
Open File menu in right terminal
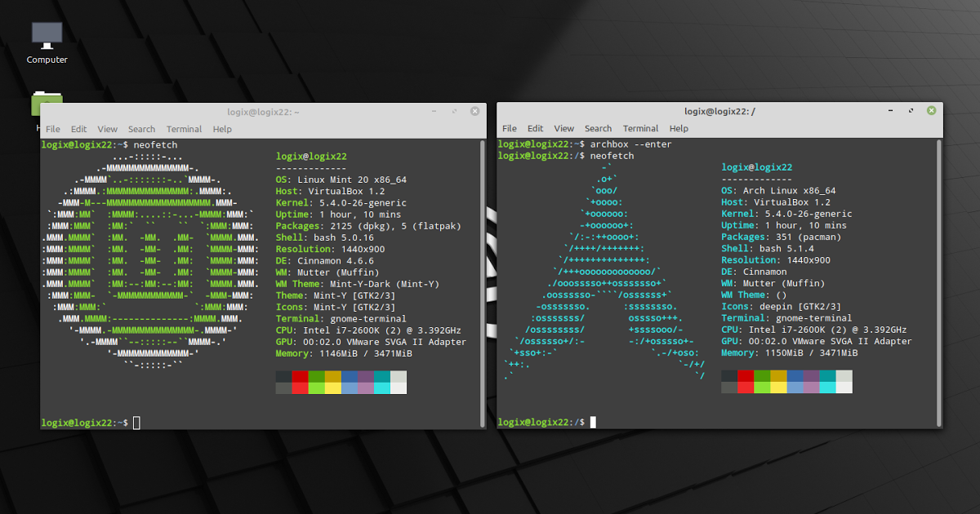(x=510, y=128)
